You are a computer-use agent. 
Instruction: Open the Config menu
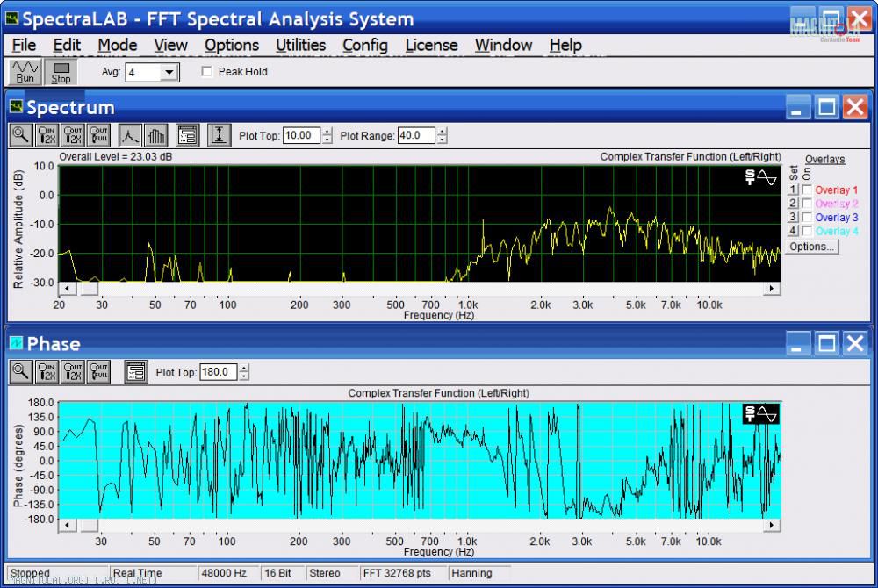click(365, 45)
